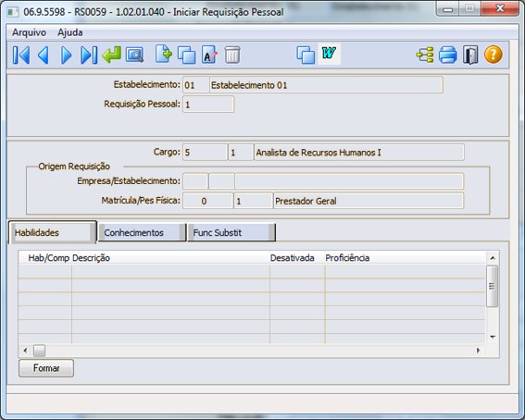Viewport: 525px width, 420px height.
Task: Add a new record with the page-plus icon
Action: [164, 55]
